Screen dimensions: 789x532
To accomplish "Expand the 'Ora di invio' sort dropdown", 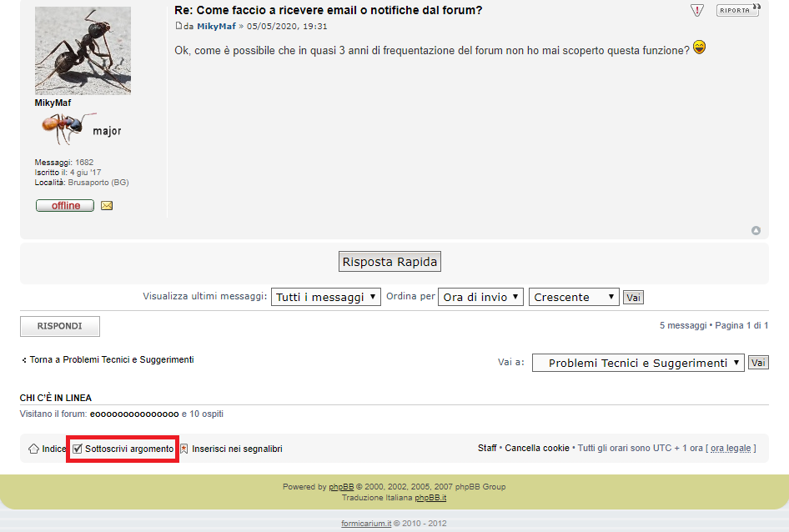I will 480,297.
